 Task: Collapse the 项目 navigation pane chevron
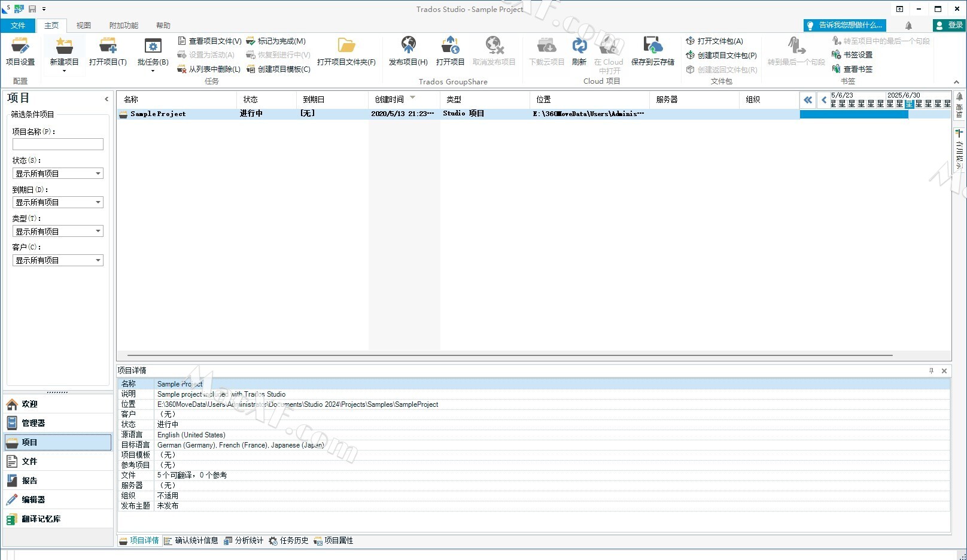click(107, 99)
